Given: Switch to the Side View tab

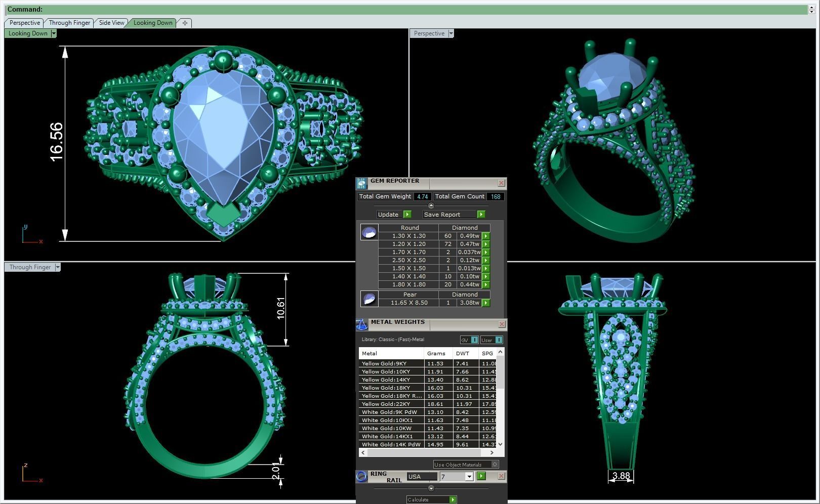Looking at the screenshot, I should click(x=111, y=23).
